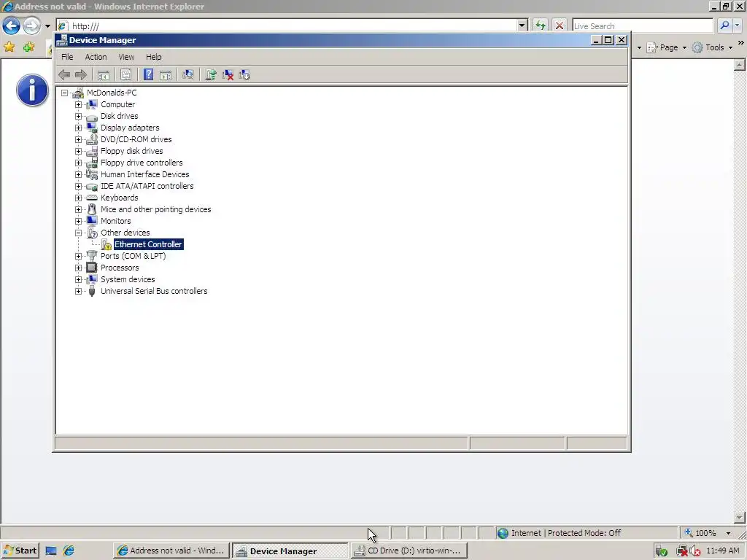Open CD Drive (D:) virtio-win taskbar button

pyautogui.click(x=409, y=551)
